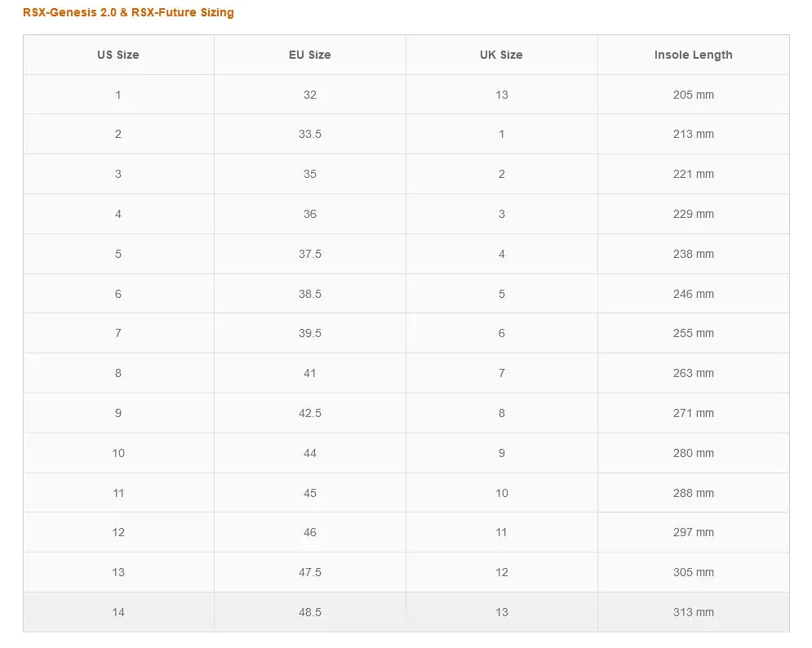Click the 313 mm insole length cell
Screen dimensions: 812x648
pyautogui.click(x=694, y=612)
